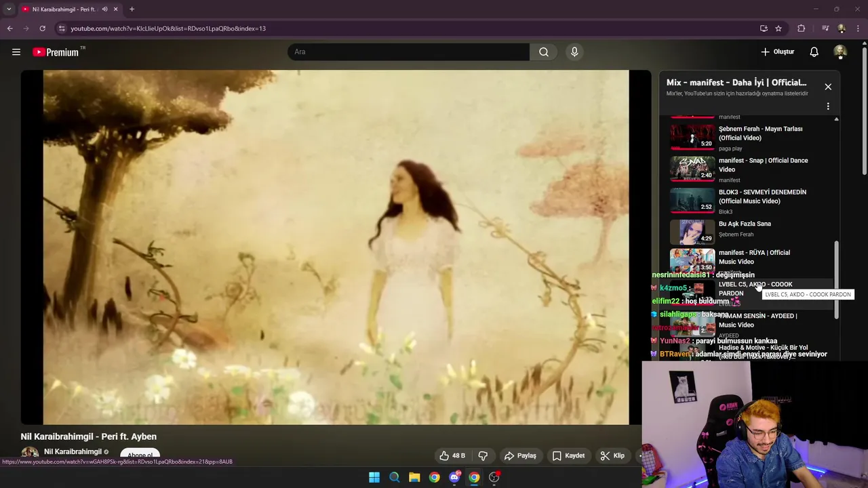868x488 pixels.
Task: Open YouTube notifications bell
Action: click(x=814, y=52)
